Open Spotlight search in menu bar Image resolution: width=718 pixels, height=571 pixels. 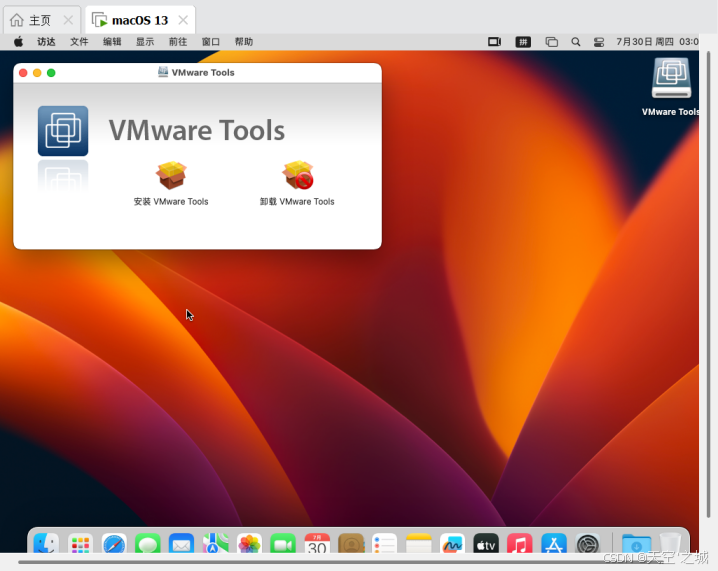(x=576, y=42)
